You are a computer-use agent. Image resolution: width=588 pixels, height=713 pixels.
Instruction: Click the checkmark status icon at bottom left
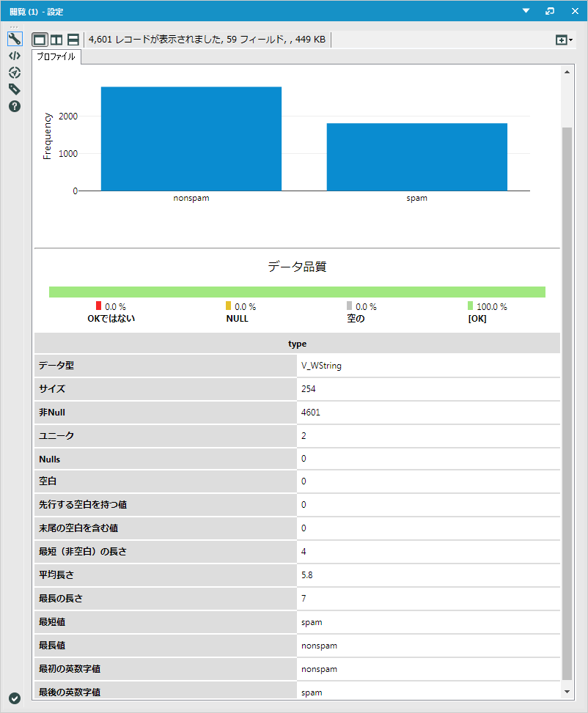14,698
